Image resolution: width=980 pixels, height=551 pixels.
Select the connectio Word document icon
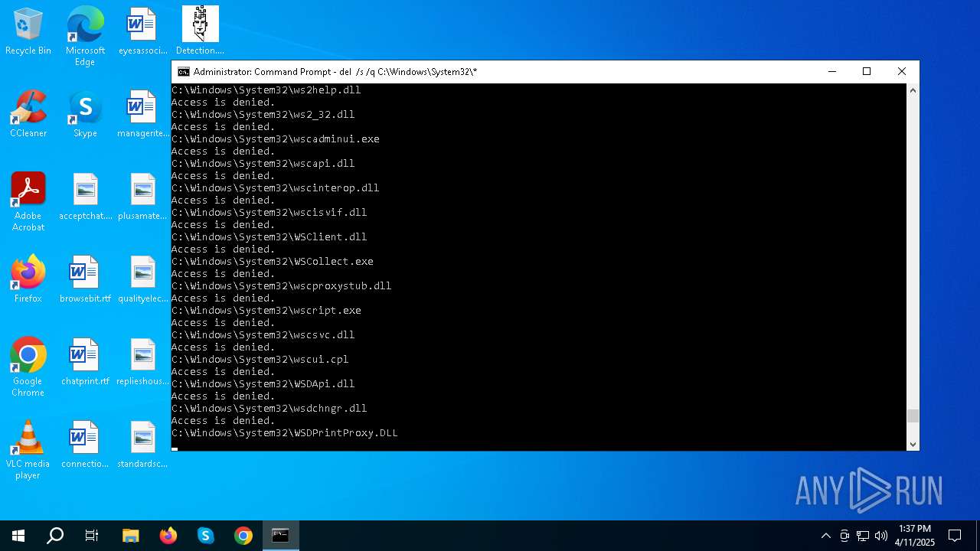click(85, 445)
